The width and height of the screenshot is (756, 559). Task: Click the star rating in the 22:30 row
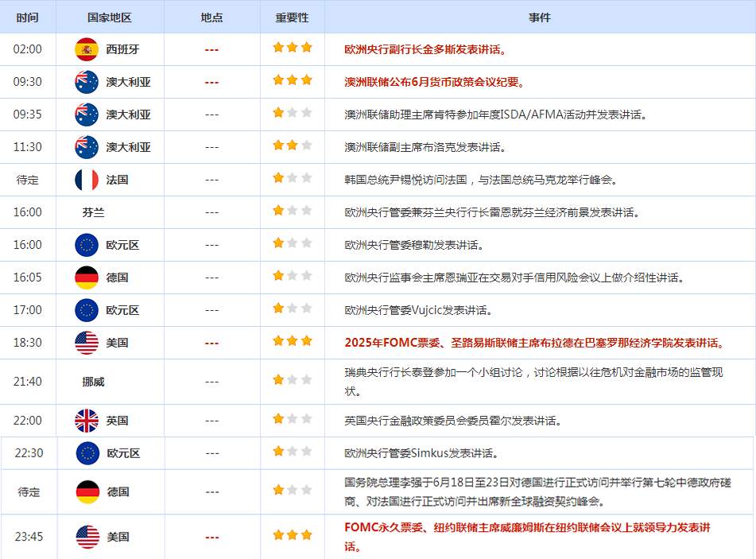pyautogui.click(x=293, y=452)
